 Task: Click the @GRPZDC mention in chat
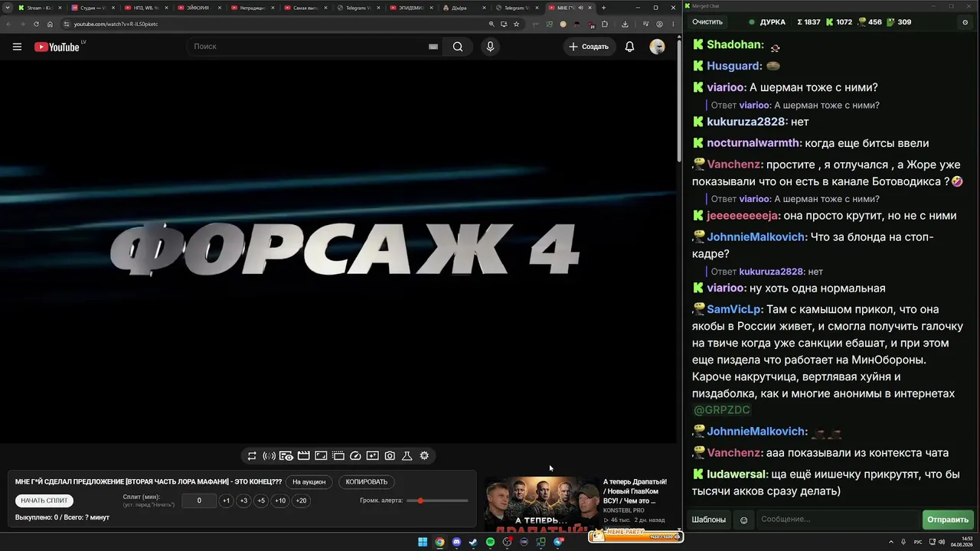coord(722,410)
